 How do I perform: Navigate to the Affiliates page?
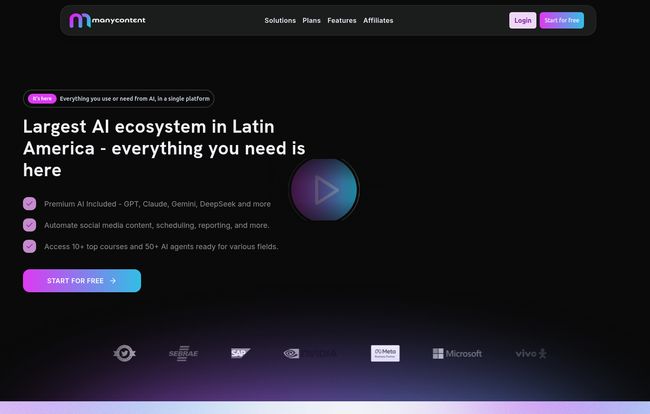click(x=378, y=20)
